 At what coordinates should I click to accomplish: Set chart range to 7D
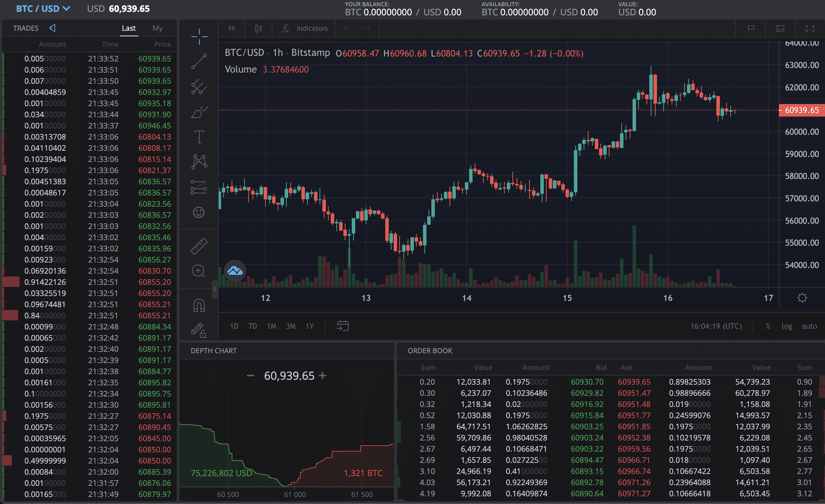click(253, 326)
